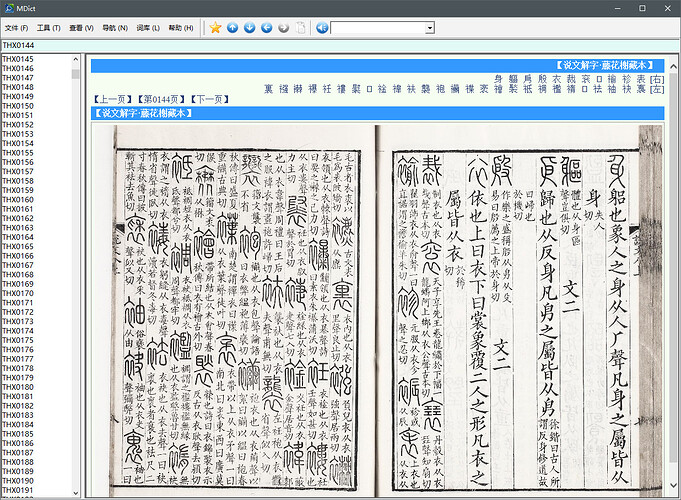The width and height of the screenshot is (681, 500).
Task: Open the 帮助 (H) menu
Action: tap(181, 28)
